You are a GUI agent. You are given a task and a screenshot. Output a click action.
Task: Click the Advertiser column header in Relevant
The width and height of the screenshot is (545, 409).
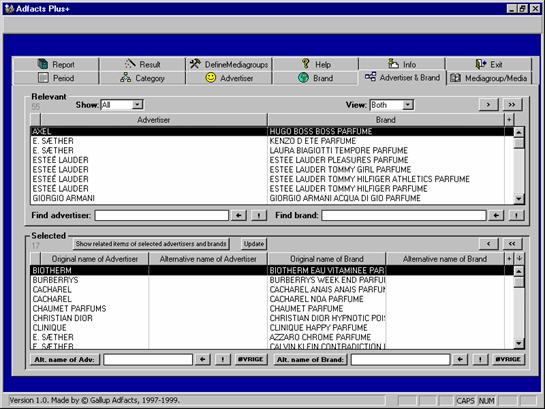(x=154, y=120)
